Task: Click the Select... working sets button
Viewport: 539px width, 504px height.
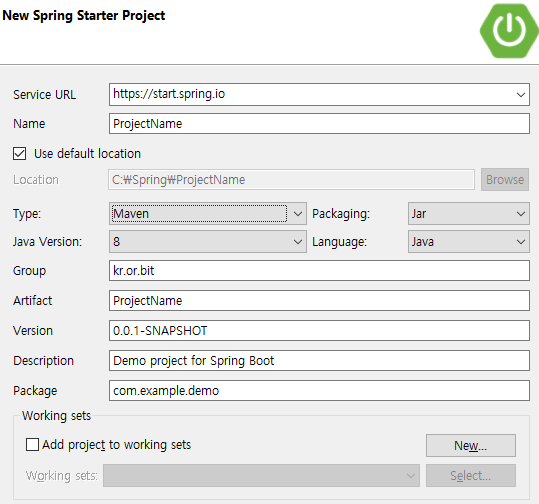Action: 471,475
